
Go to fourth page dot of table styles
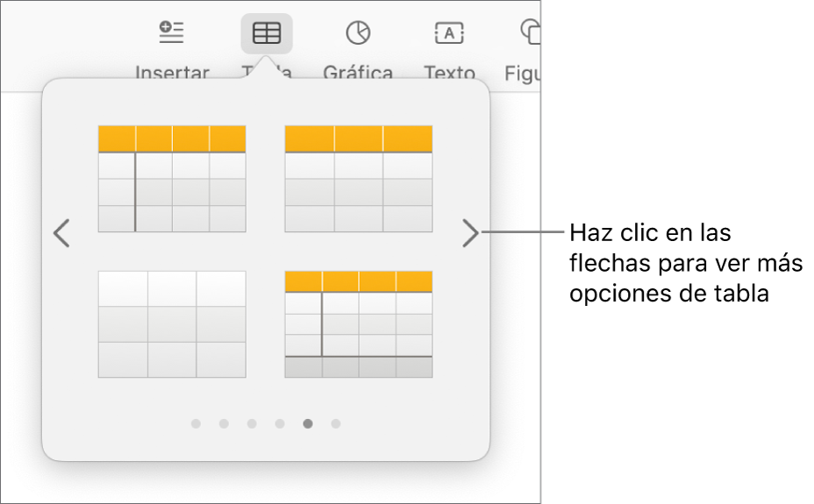(280, 423)
